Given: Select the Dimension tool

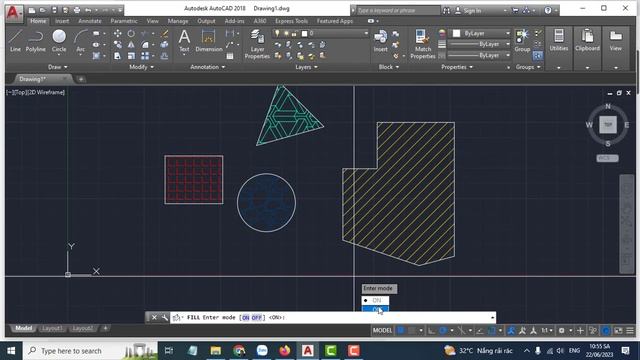Looking at the screenshot, I should (209, 40).
